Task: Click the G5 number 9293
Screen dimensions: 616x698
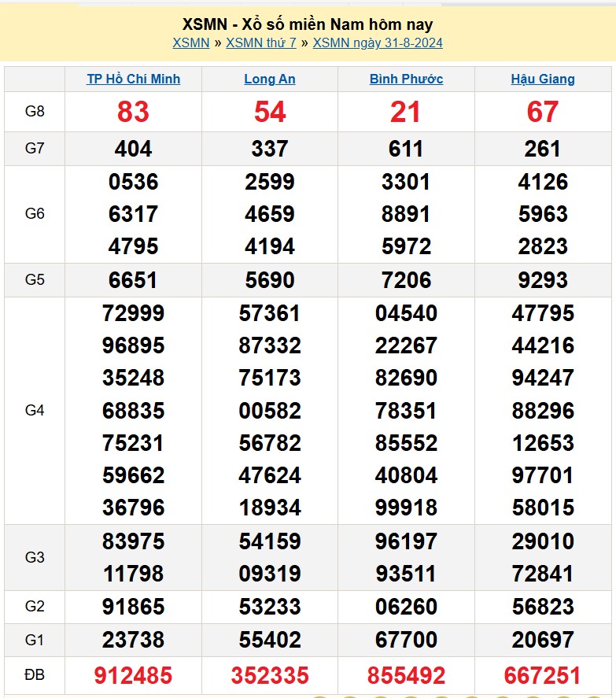Action: (x=543, y=280)
